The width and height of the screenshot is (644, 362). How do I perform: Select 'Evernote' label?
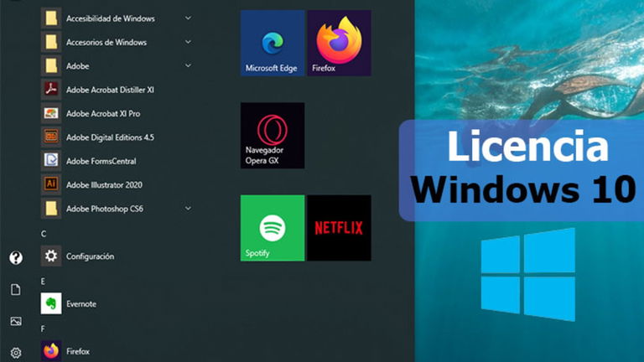[81, 304]
